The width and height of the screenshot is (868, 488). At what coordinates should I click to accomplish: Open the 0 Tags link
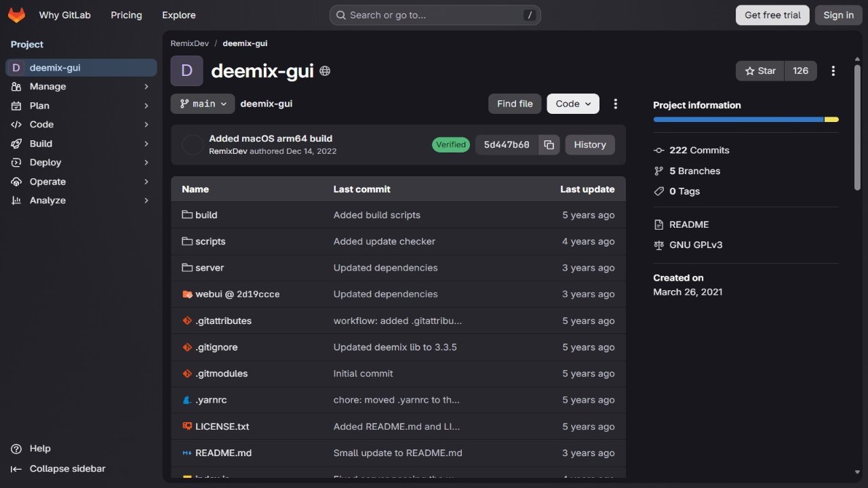coord(684,191)
